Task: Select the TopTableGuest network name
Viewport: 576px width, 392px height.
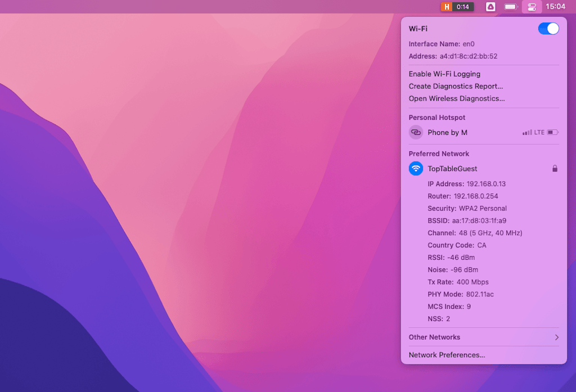Action: point(452,168)
